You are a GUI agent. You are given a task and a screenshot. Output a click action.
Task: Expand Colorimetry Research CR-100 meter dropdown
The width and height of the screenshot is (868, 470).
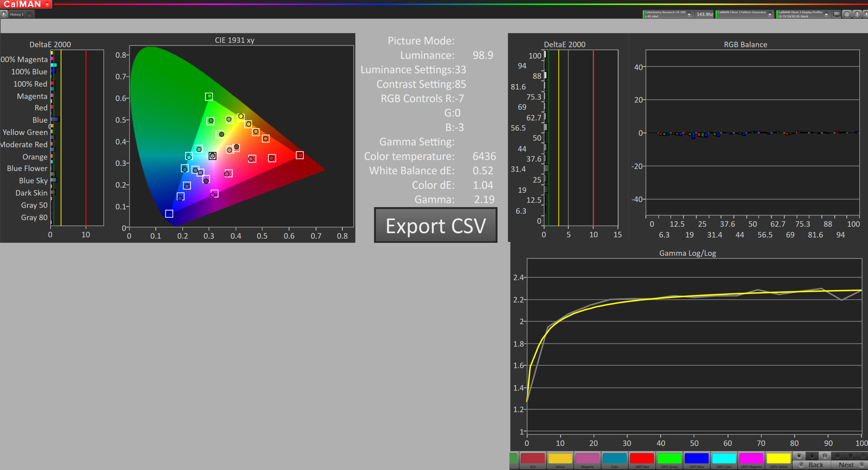tap(689, 14)
